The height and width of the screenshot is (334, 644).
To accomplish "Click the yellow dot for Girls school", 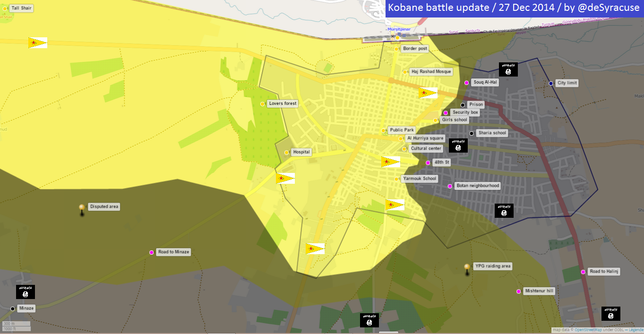I will [x=436, y=120].
